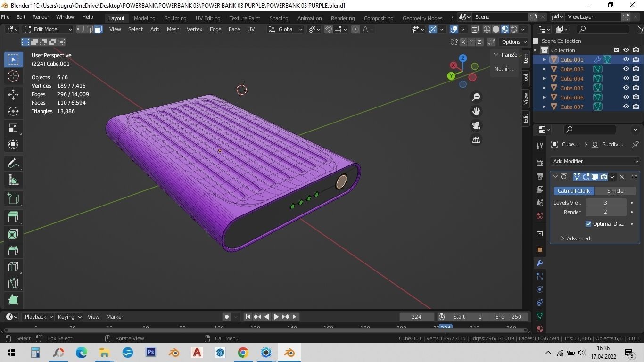Screen dimensions: 644x362
Task: Select the Inset Faces tool
Action: (x=13, y=234)
